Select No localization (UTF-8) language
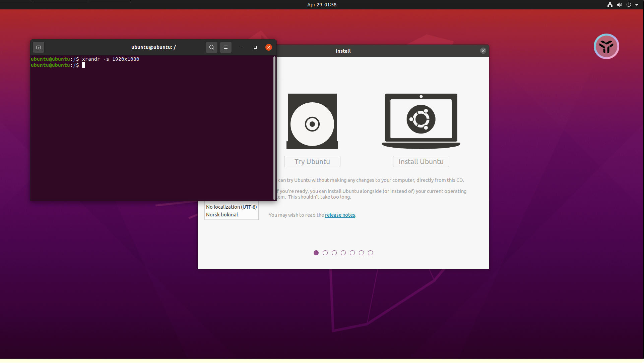 [x=231, y=207]
